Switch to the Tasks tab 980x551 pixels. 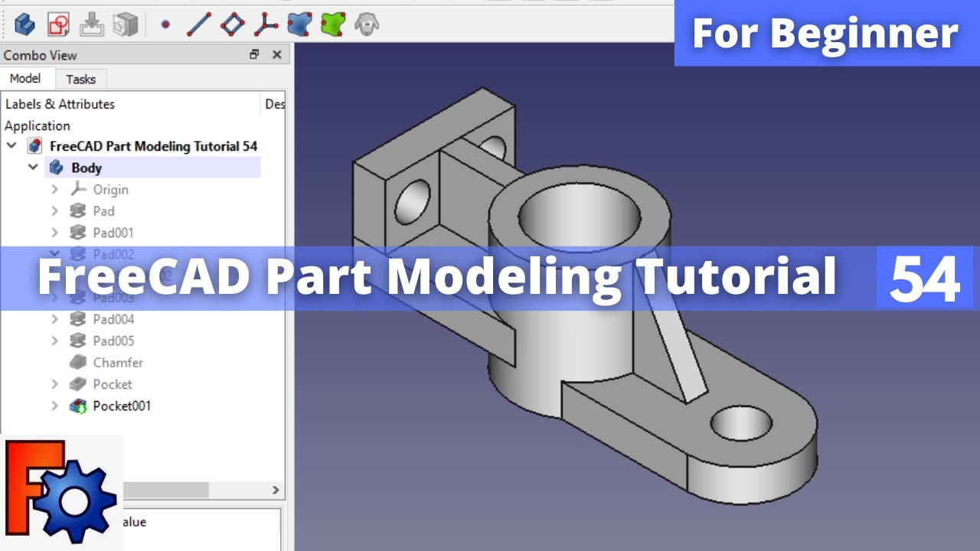click(81, 79)
